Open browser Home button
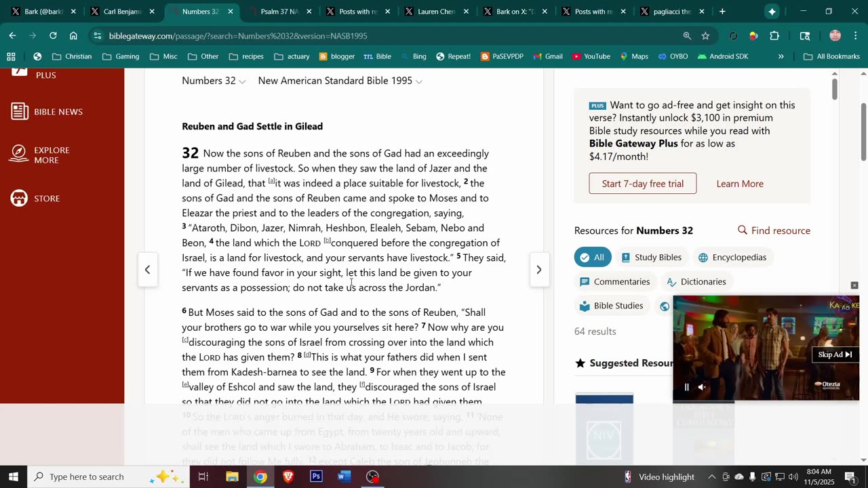Image resolution: width=868 pixels, height=488 pixels. pyautogui.click(x=73, y=35)
